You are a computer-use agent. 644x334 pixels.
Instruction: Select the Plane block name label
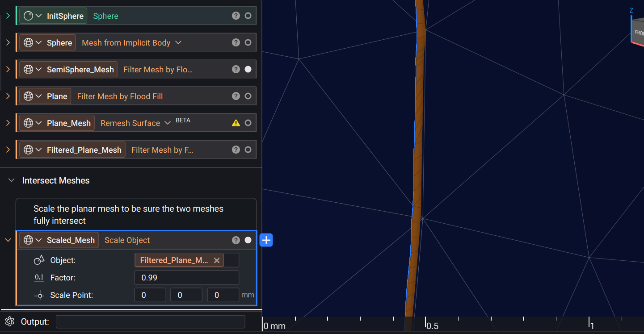[x=57, y=96]
